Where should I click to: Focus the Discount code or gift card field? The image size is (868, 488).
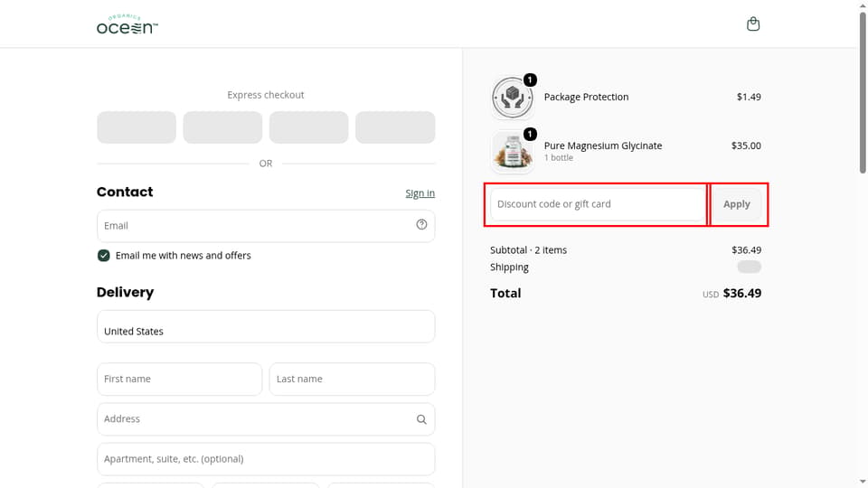click(x=598, y=204)
